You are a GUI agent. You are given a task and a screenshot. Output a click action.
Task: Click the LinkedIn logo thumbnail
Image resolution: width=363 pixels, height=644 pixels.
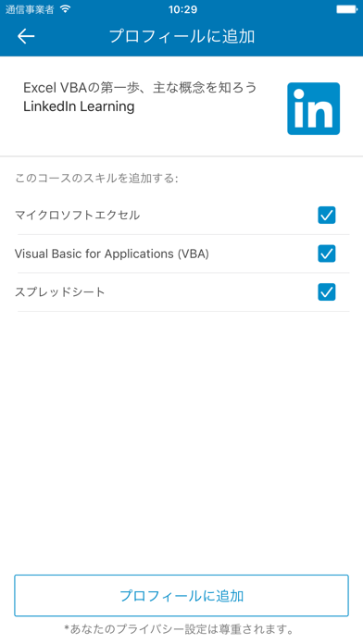313,109
